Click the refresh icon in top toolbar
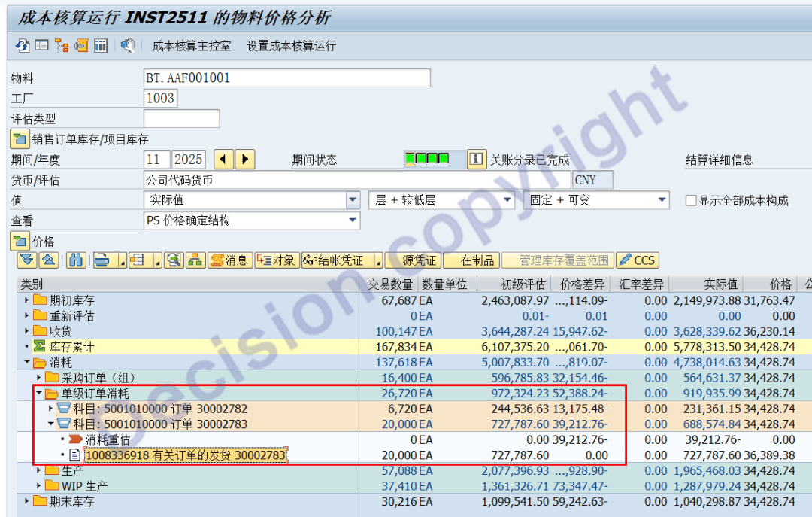812x517 pixels. coord(23,46)
